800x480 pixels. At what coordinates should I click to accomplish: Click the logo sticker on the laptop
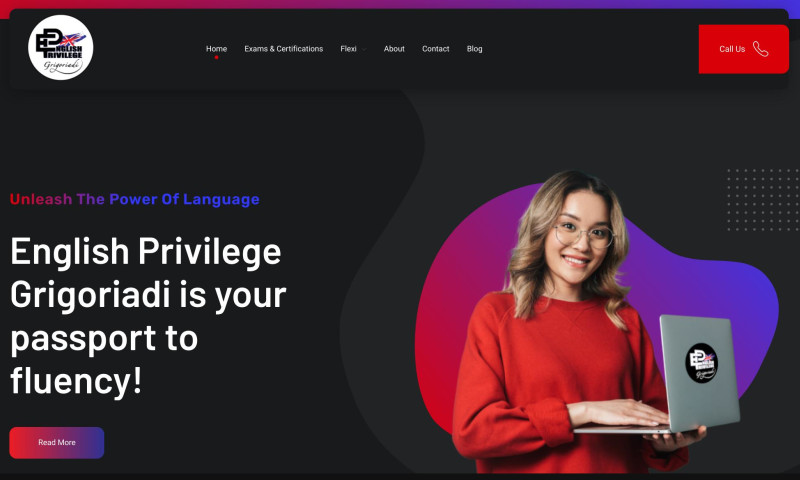coord(702,363)
